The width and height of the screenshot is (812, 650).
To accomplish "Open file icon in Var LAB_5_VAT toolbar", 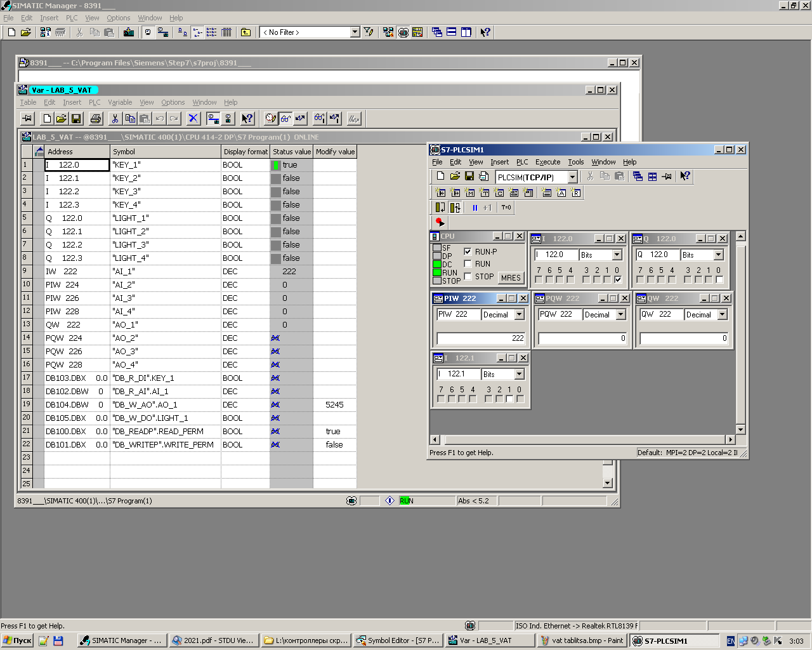I will click(x=62, y=119).
